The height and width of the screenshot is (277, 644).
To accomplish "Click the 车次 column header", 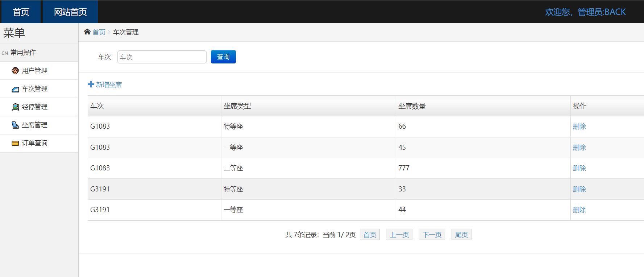I will pyautogui.click(x=154, y=106).
